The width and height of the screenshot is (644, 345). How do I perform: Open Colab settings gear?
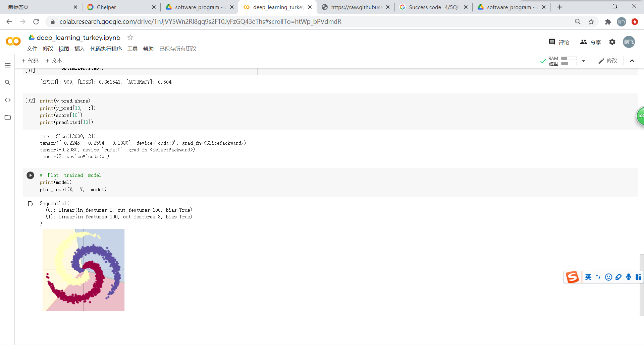[x=612, y=42]
